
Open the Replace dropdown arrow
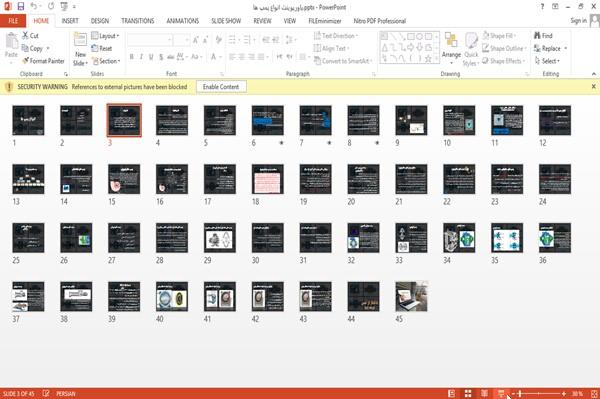tap(566, 48)
